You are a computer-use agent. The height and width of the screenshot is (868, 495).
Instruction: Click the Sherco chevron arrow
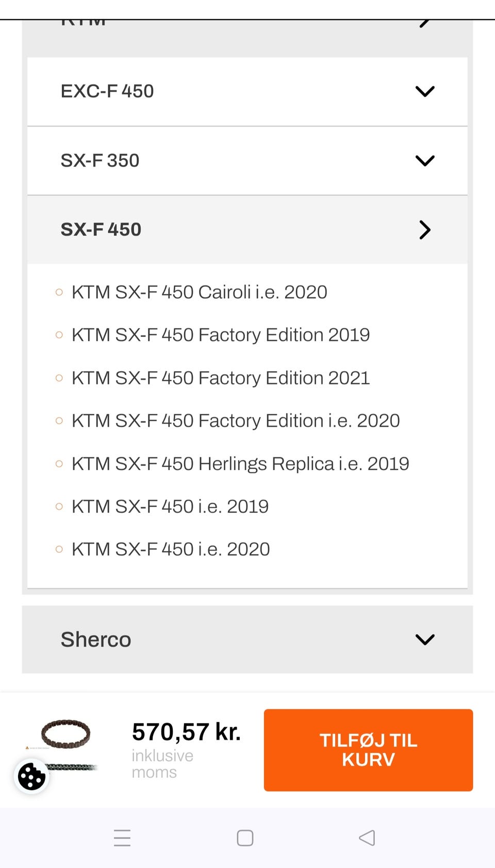click(x=425, y=639)
